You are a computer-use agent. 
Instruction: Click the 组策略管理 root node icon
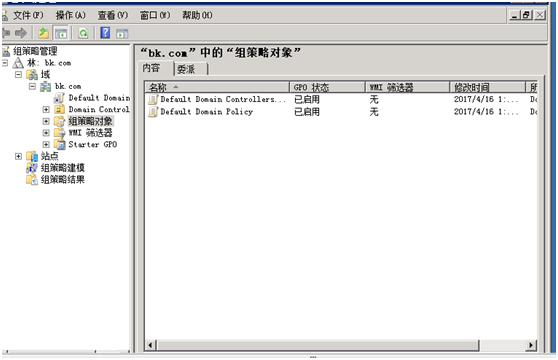pos(6,52)
